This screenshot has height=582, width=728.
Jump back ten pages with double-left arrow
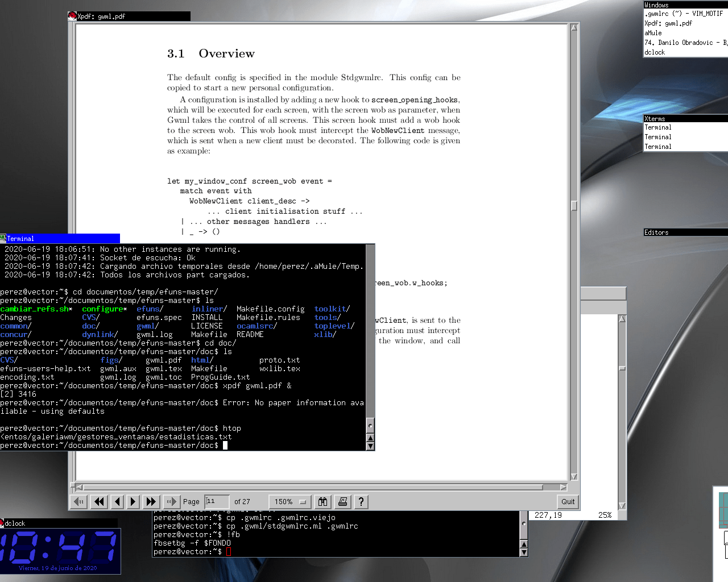click(x=100, y=501)
